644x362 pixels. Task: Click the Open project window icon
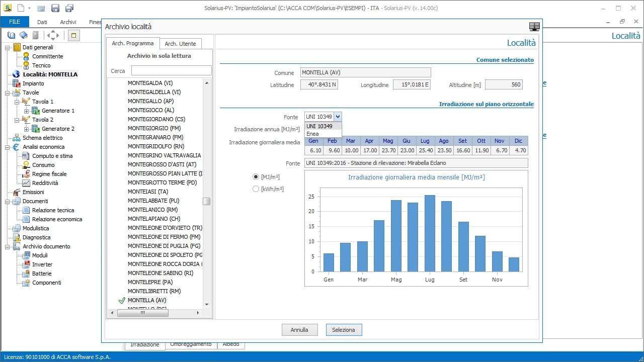(x=41, y=9)
